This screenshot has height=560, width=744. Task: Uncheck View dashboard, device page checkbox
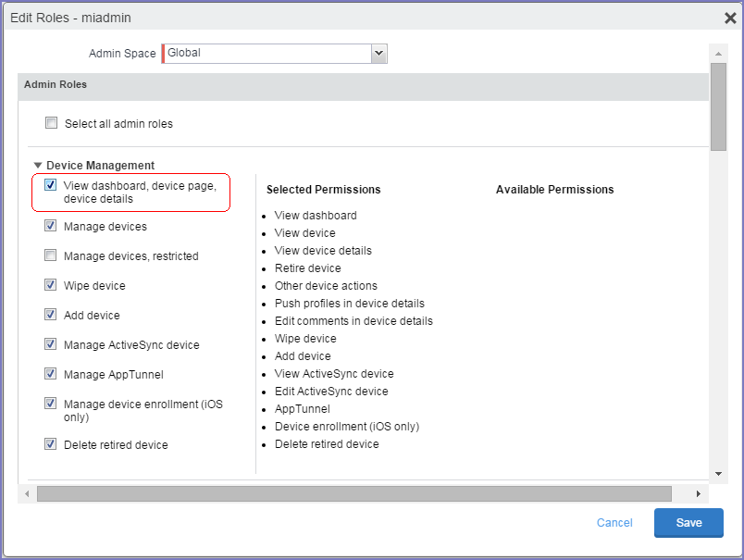tap(50, 184)
